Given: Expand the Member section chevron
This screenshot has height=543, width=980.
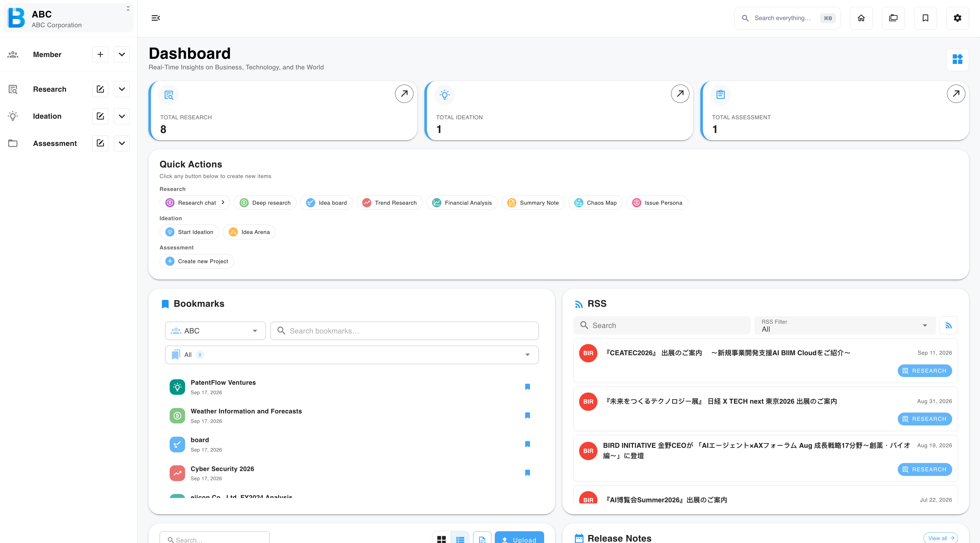Looking at the screenshot, I should tap(122, 54).
